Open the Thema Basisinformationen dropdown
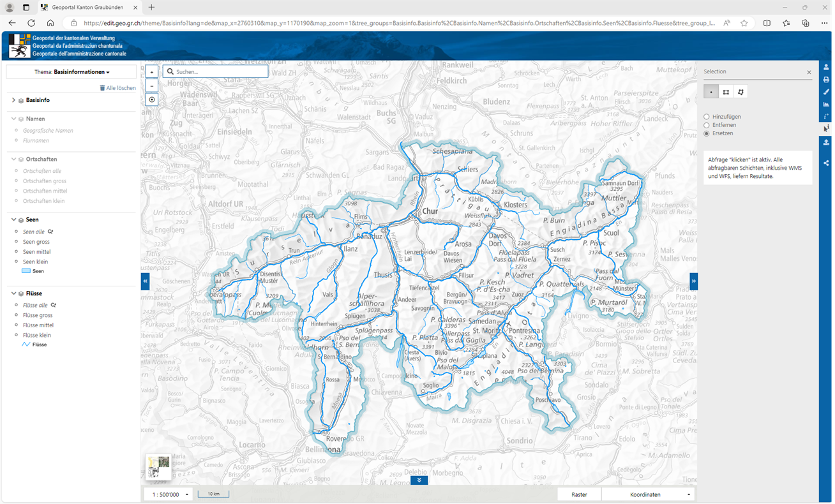This screenshot has width=835, height=504. [71, 72]
